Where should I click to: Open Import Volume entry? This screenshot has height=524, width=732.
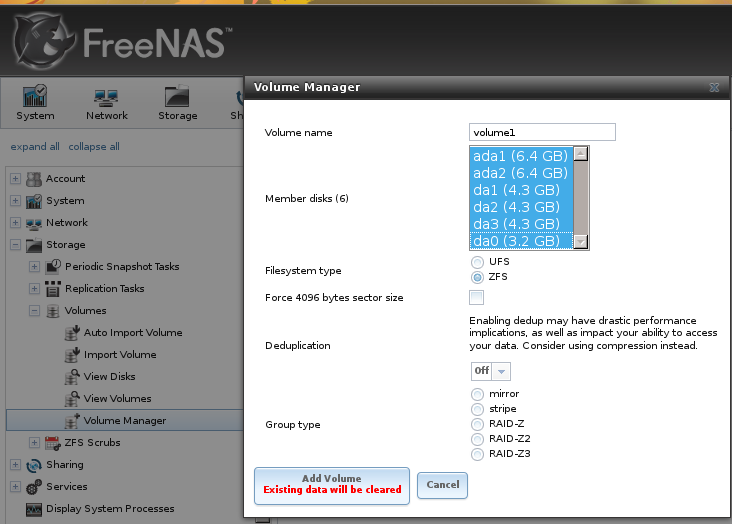pos(120,354)
